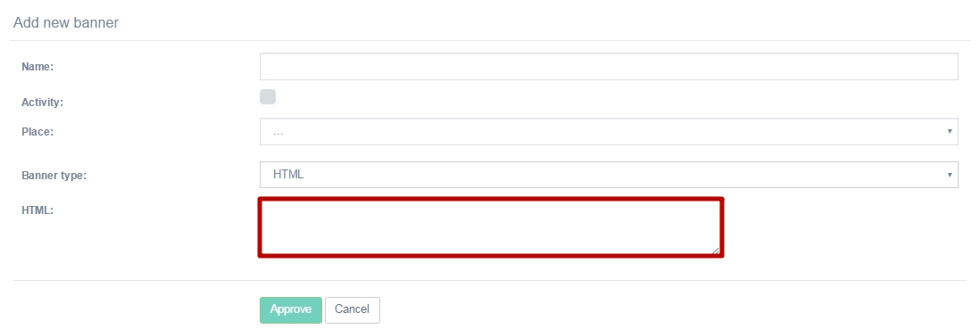The image size is (980, 329).
Task: Click the divider line below heading
Action: click(x=489, y=41)
